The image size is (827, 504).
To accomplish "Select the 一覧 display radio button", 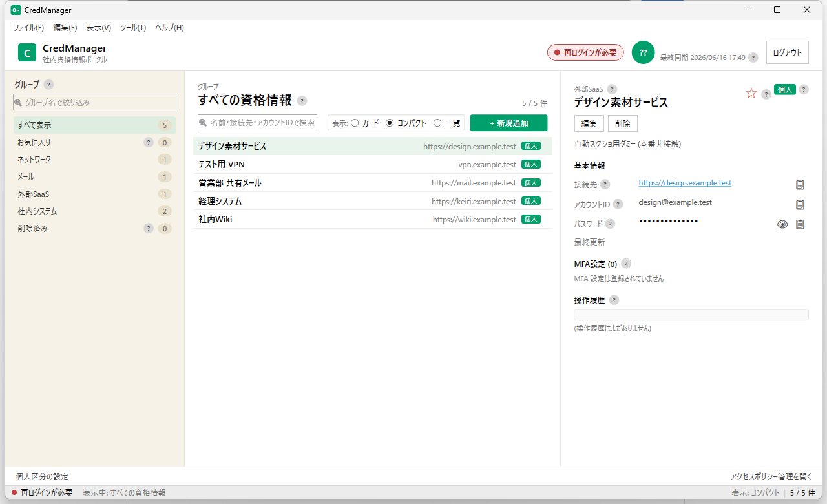I will point(437,123).
